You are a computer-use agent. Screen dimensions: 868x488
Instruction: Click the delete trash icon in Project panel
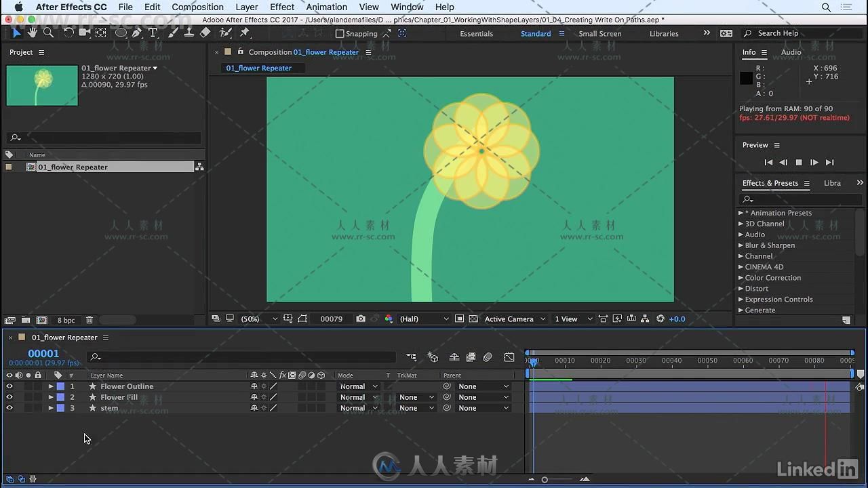[x=90, y=320]
